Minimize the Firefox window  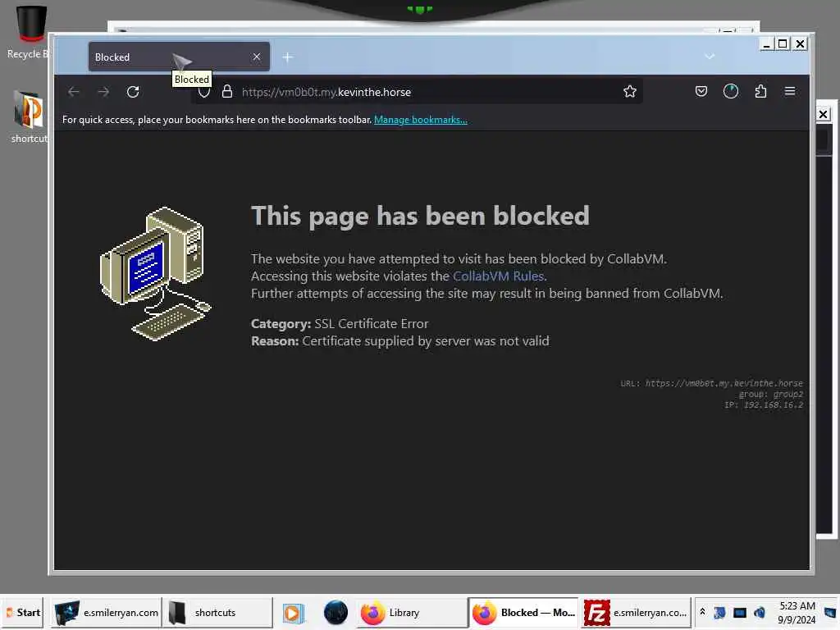click(x=767, y=44)
